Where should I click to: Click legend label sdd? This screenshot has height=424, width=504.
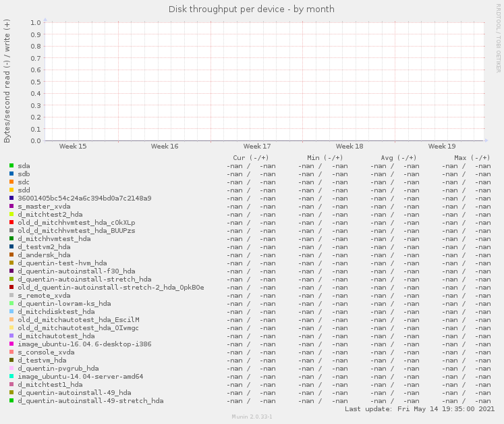tap(24, 190)
